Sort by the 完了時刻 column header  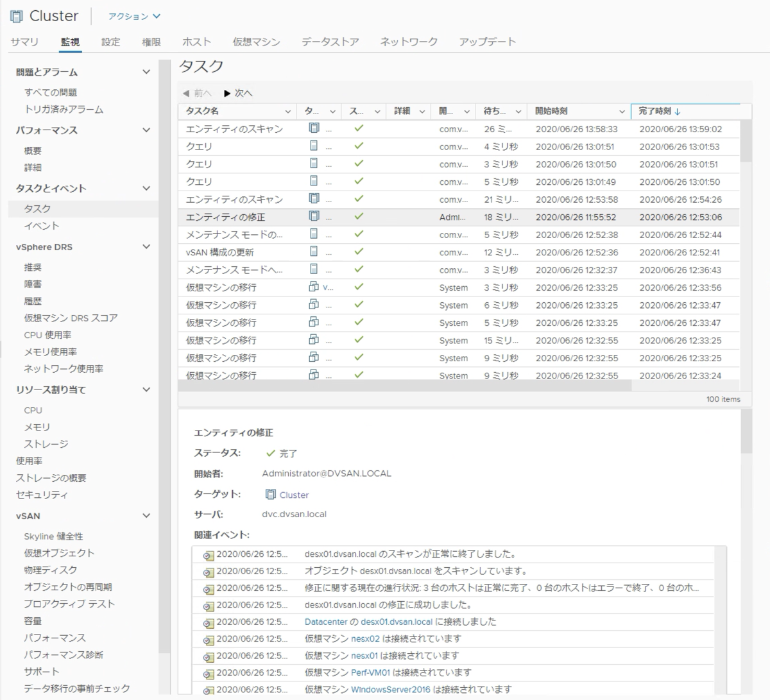click(654, 111)
